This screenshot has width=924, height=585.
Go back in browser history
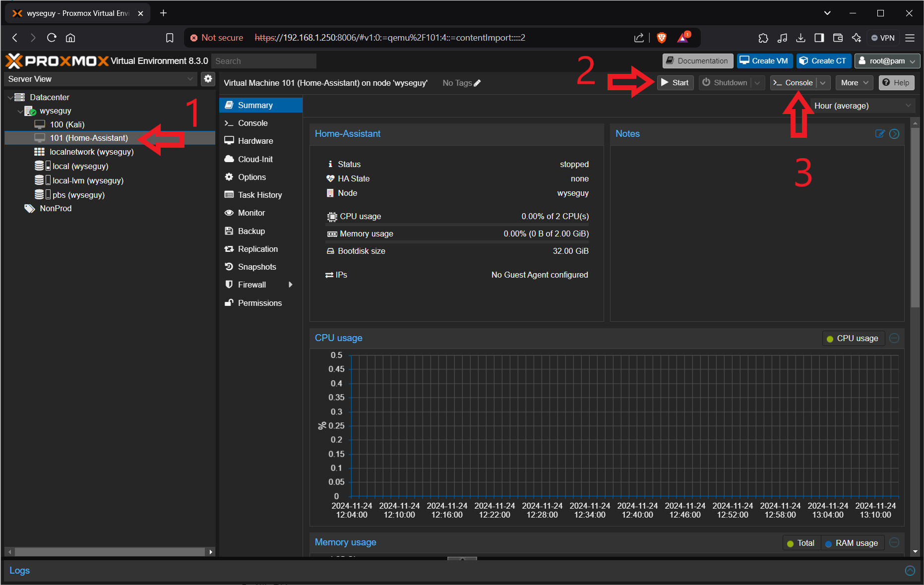point(15,38)
